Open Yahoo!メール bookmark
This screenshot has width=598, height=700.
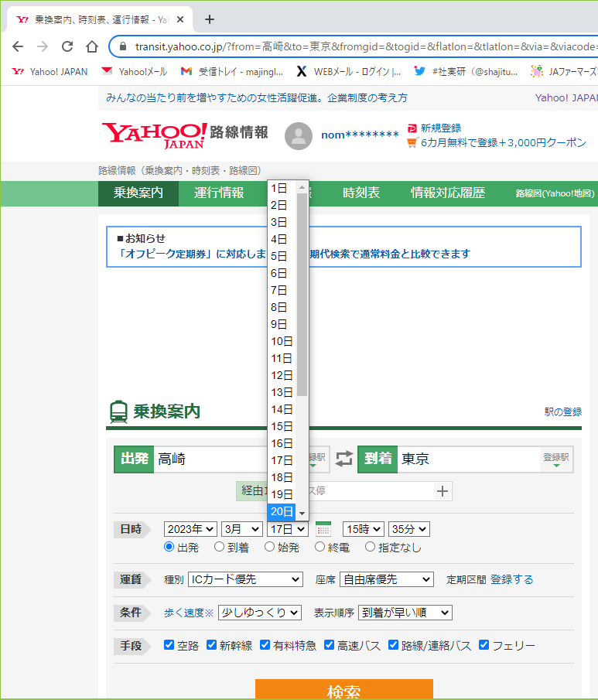pos(134,71)
